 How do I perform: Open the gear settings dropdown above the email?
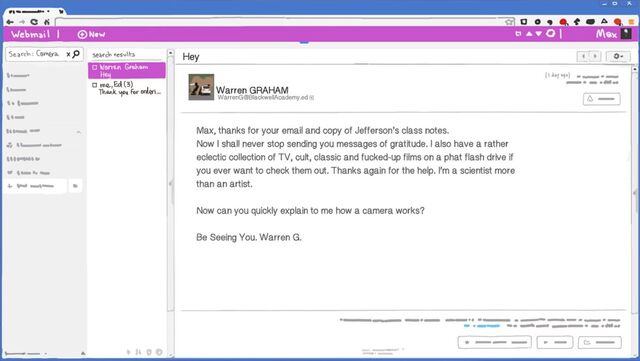(x=618, y=56)
